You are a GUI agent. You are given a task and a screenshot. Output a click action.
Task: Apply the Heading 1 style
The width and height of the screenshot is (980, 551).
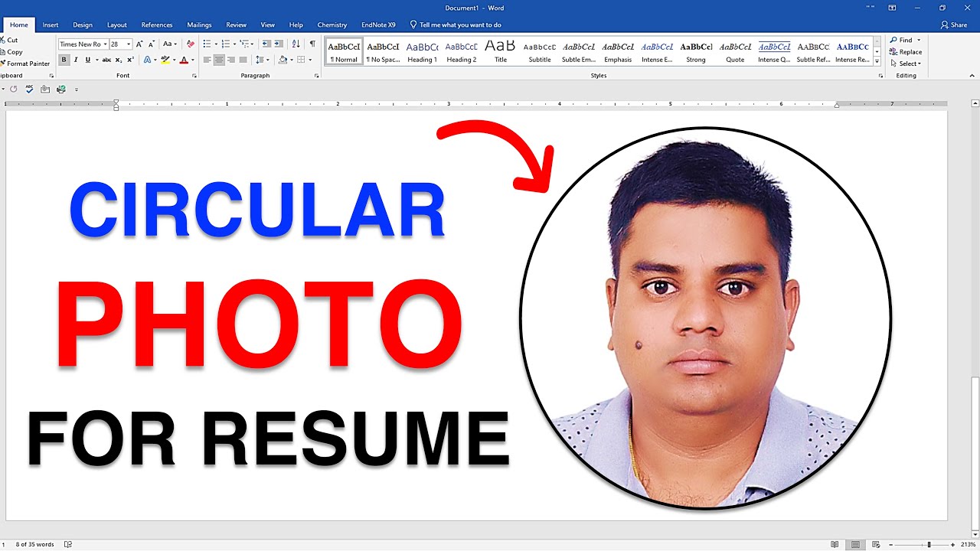[422, 51]
